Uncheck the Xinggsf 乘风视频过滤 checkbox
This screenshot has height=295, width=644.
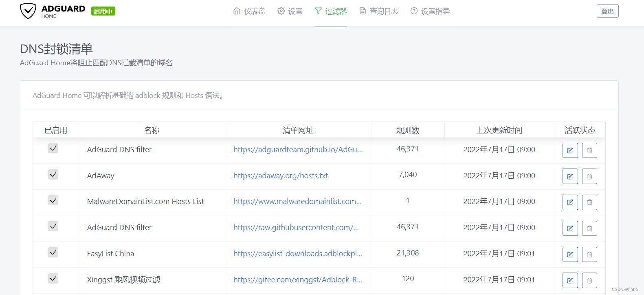pyautogui.click(x=53, y=279)
